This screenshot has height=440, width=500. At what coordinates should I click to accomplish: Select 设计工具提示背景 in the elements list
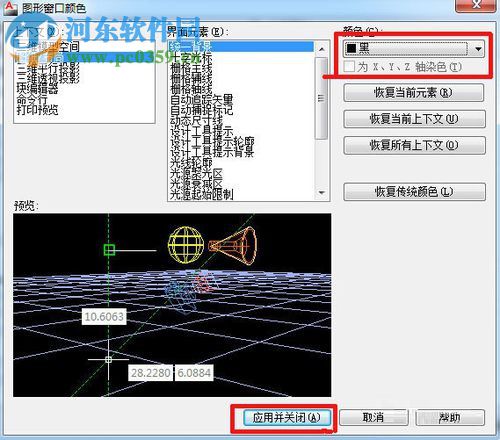click(x=212, y=152)
